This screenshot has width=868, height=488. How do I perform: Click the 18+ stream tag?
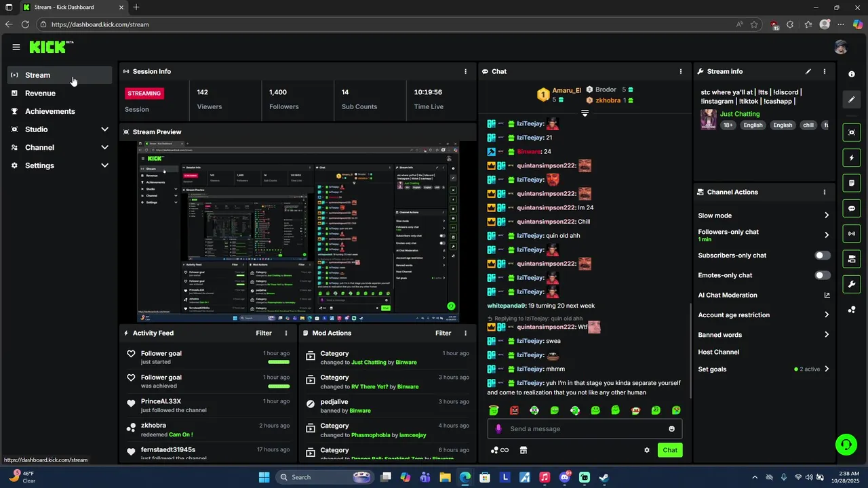[x=728, y=125]
